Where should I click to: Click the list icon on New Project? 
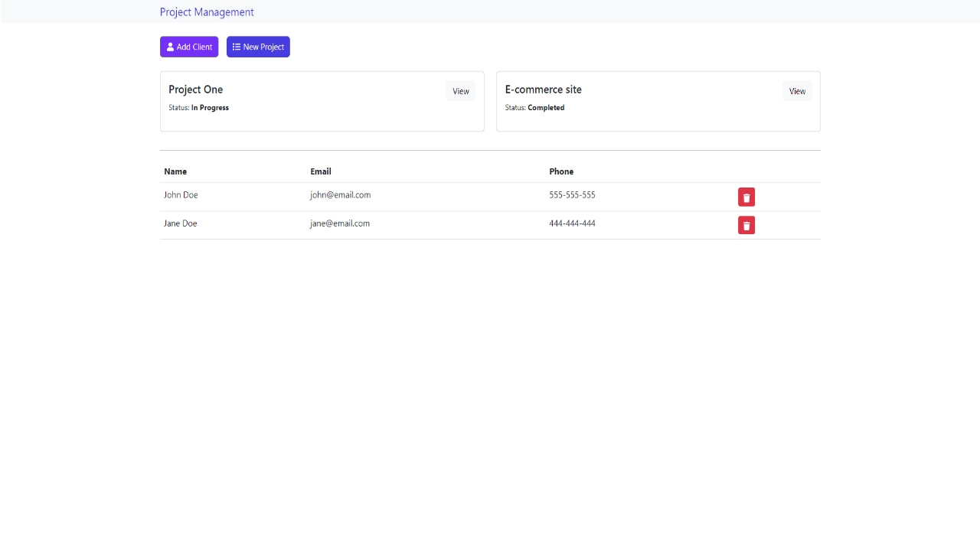point(237,47)
